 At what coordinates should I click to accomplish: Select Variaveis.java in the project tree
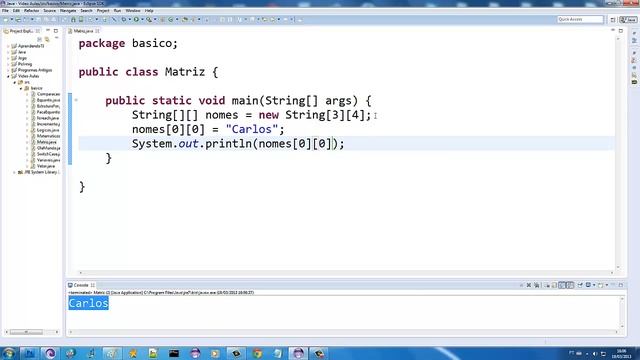tap(48, 160)
